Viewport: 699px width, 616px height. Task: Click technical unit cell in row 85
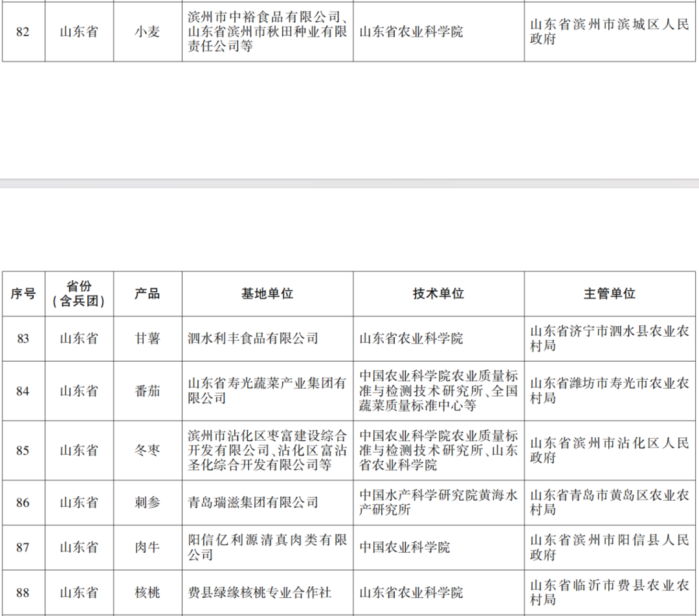tap(438, 450)
